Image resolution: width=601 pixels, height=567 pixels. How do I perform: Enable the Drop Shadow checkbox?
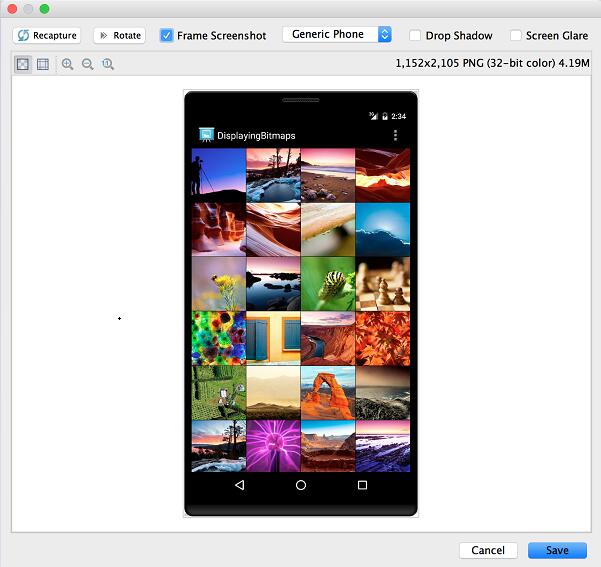pos(415,36)
